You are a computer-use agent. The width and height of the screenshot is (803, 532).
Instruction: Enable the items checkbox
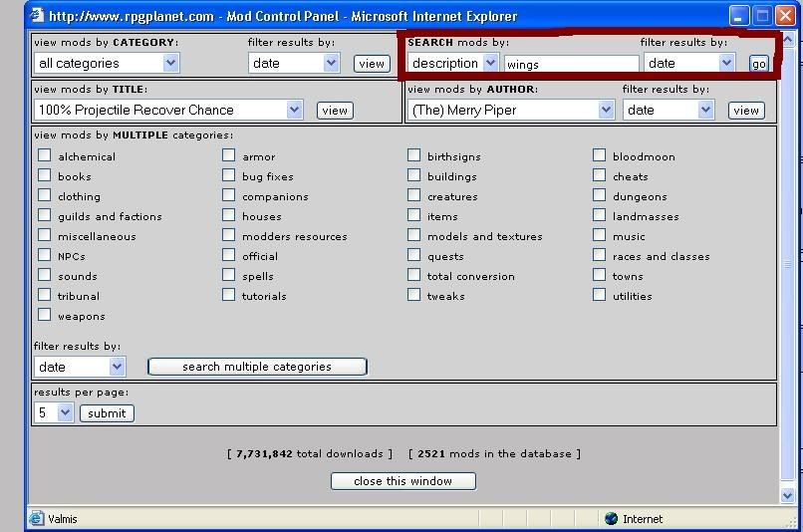(x=413, y=215)
